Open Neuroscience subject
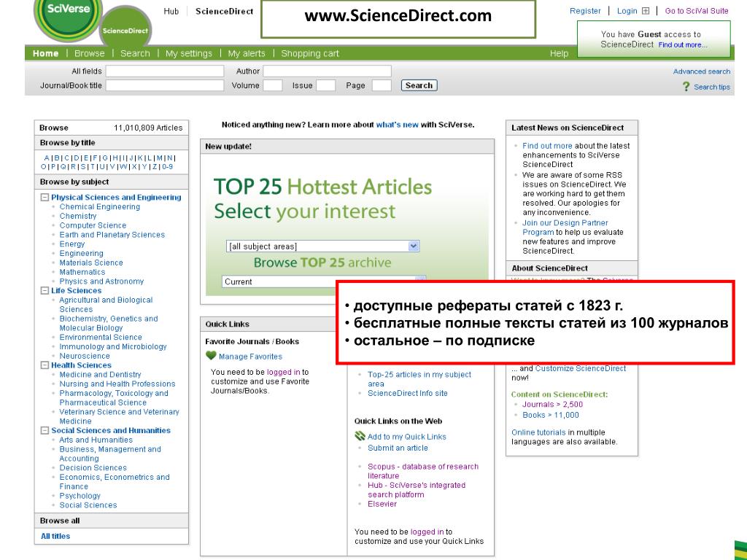The image size is (747, 560). tap(85, 356)
